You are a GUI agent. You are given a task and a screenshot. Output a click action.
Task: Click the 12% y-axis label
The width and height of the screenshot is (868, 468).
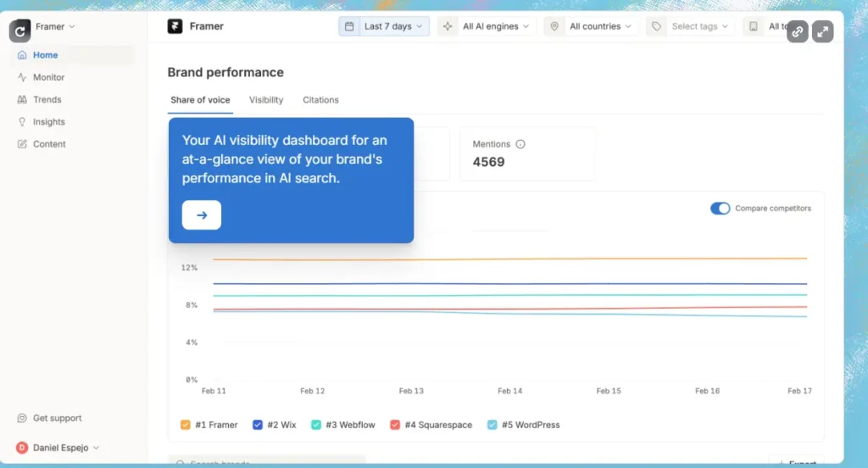[189, 268]
